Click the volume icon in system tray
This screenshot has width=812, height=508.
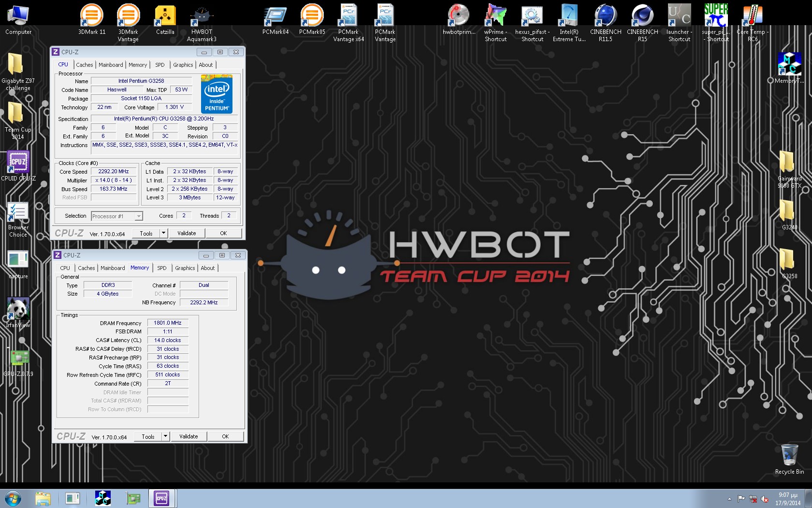765,499
